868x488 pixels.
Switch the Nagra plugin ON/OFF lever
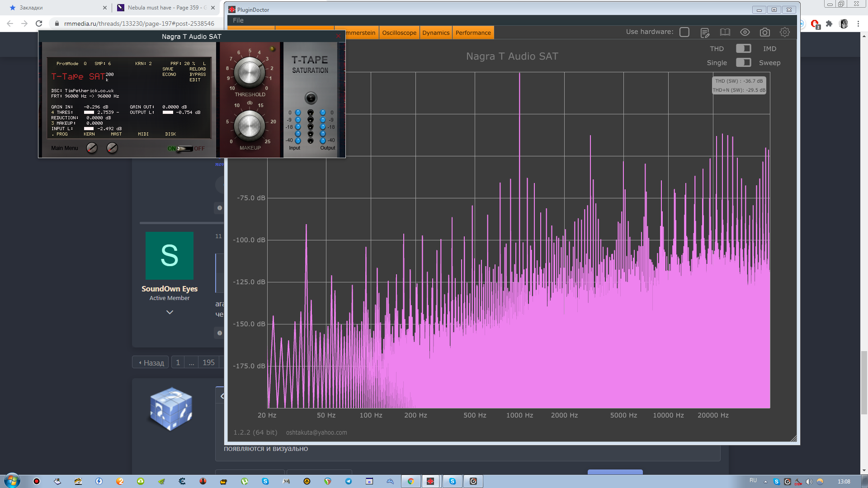tap(185, 148)
